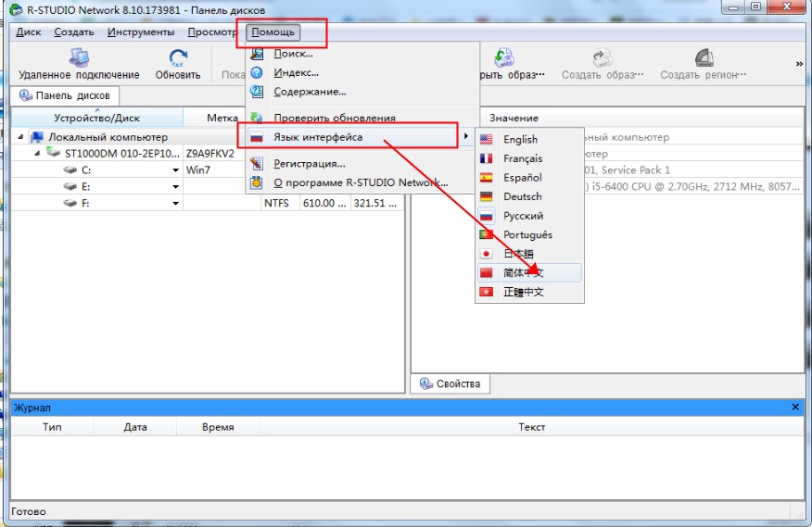Click the Обновить refresh icon
The height and width of the screenshot is (527, 812).
click(178, 59)
